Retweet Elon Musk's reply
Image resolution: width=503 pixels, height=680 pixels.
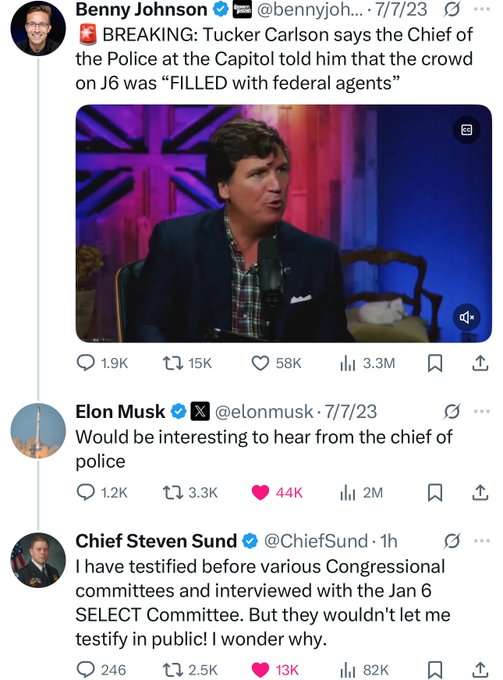coord(190,492)
